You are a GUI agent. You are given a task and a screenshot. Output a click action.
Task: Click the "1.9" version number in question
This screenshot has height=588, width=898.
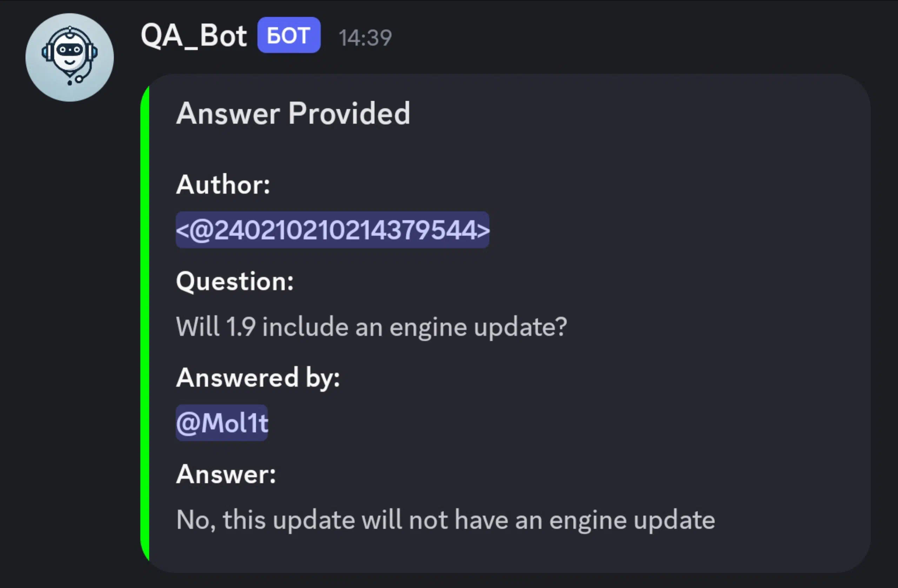point(241,327)
